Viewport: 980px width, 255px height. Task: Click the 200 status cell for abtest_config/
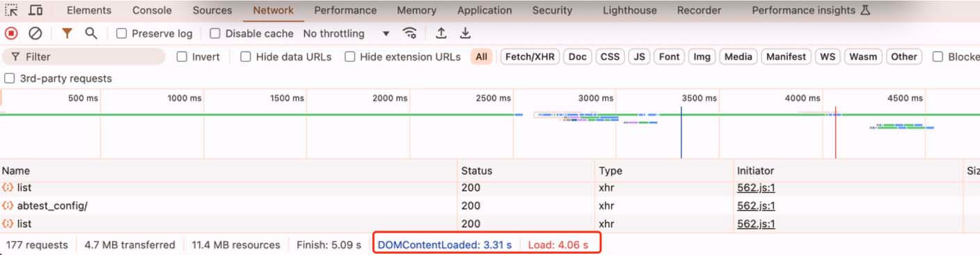tap(471, 206)
